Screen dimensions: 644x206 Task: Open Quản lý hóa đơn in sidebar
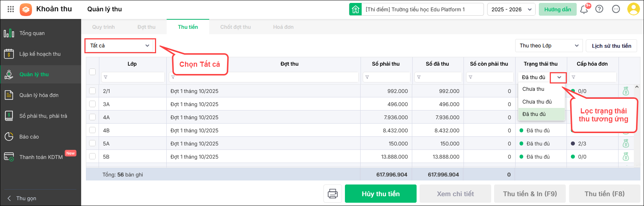[x=39, y=95]
